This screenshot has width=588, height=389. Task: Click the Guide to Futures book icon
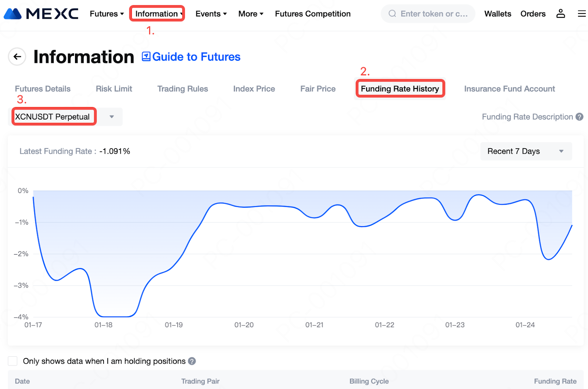tap(146, 57)
